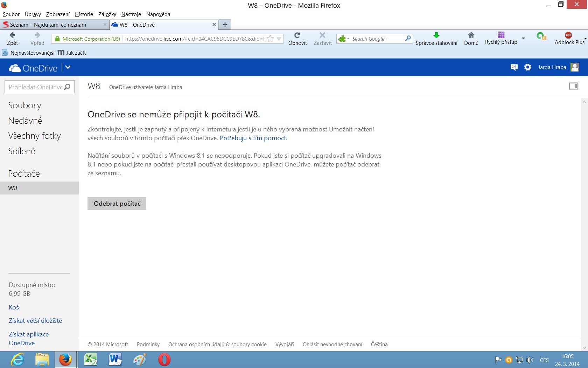
Task: Click magnifier icon in Prohledat OneDrive box
Action: (x=67, y=87)
